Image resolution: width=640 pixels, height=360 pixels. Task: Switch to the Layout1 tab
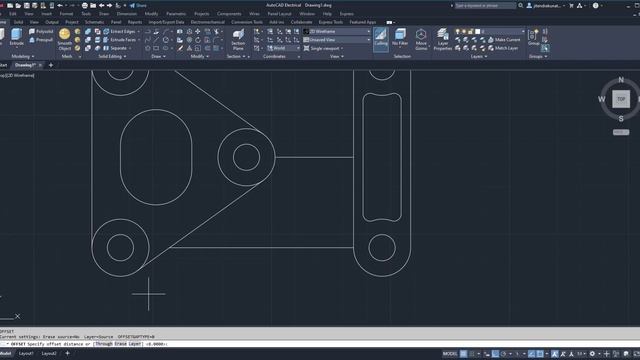pos(26,353)
